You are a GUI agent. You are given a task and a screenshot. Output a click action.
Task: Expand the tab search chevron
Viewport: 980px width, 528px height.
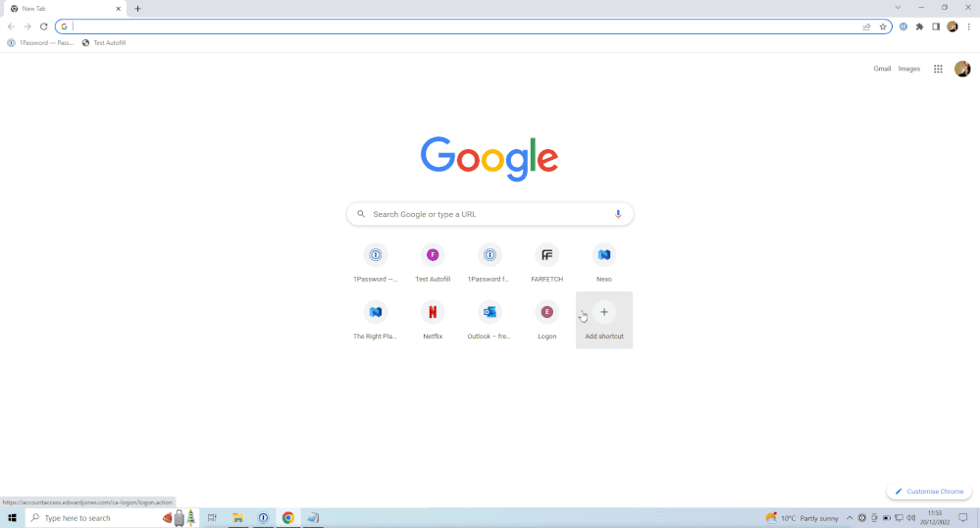[x=897, y=8]
